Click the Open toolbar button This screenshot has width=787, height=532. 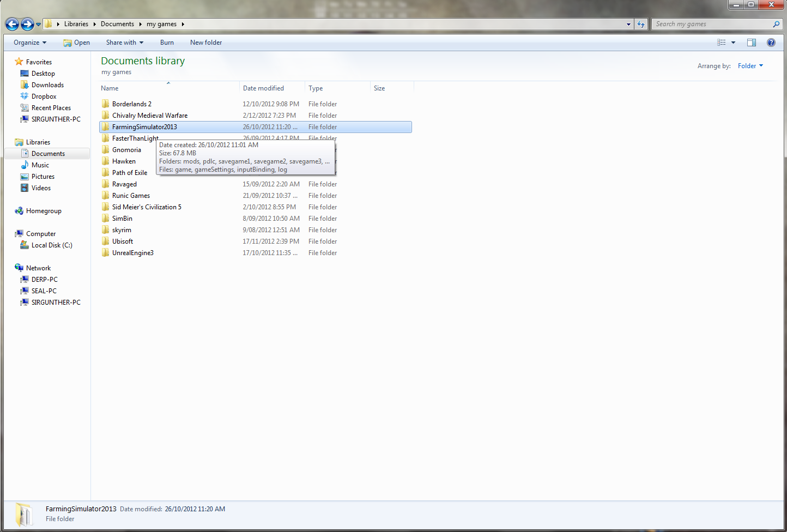(76, 43)
